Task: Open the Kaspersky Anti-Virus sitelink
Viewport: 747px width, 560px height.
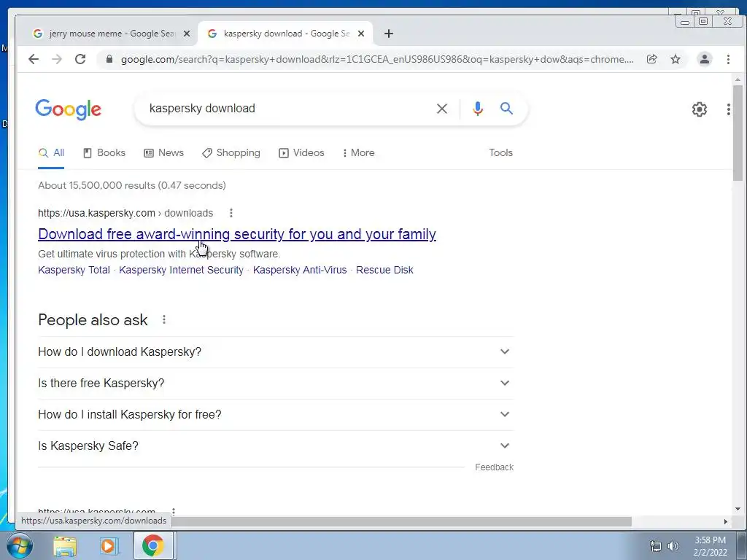Action: click(x=300, y=270)
